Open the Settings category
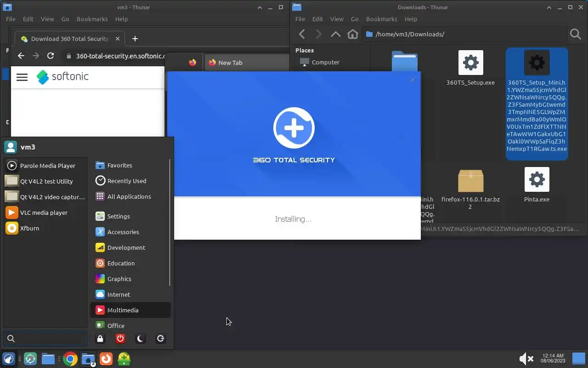The width and height of the screenshot is (588, 368). pos(130,216)
